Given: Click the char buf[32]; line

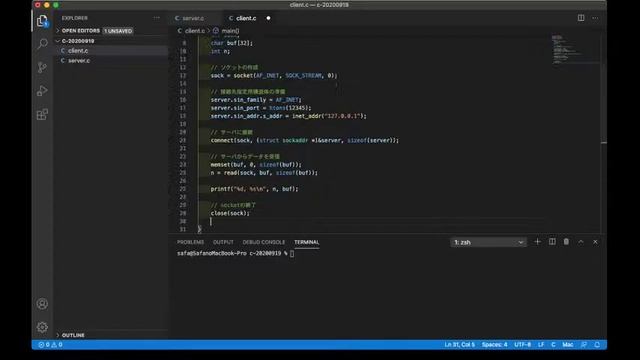Looking at the screenshot, I should pyautogui.click(x=231, y=43).
